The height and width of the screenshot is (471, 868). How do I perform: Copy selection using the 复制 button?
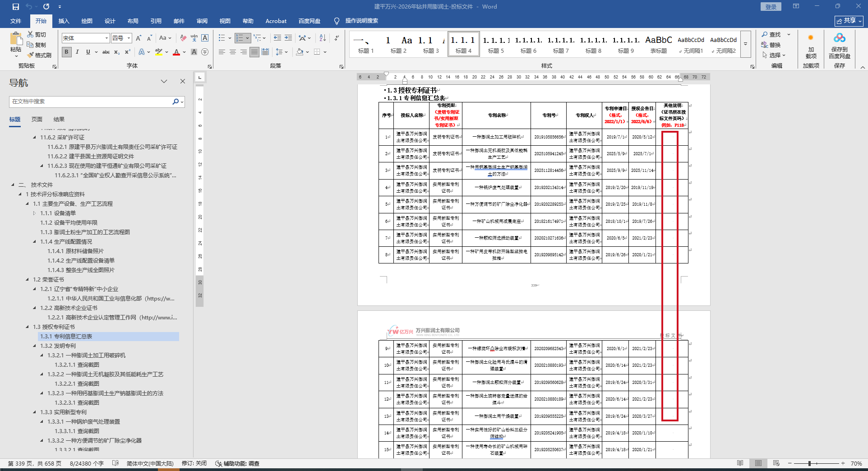click(37, 45)
